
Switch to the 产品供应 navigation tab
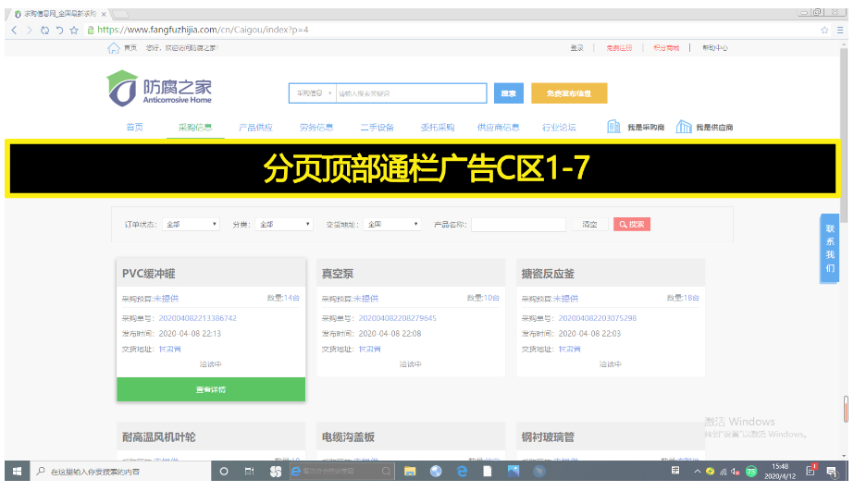click(x=255, y=128)
